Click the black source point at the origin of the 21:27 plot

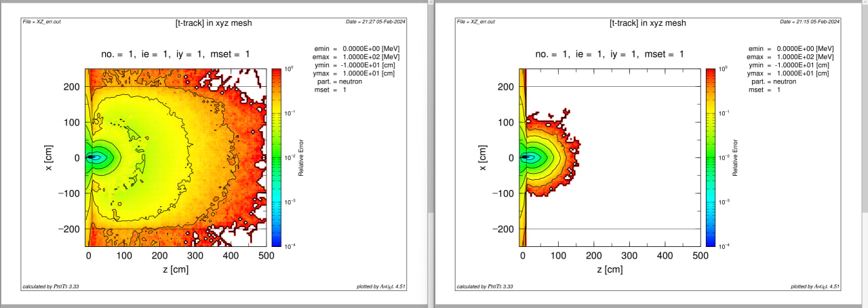pos(91,157)
